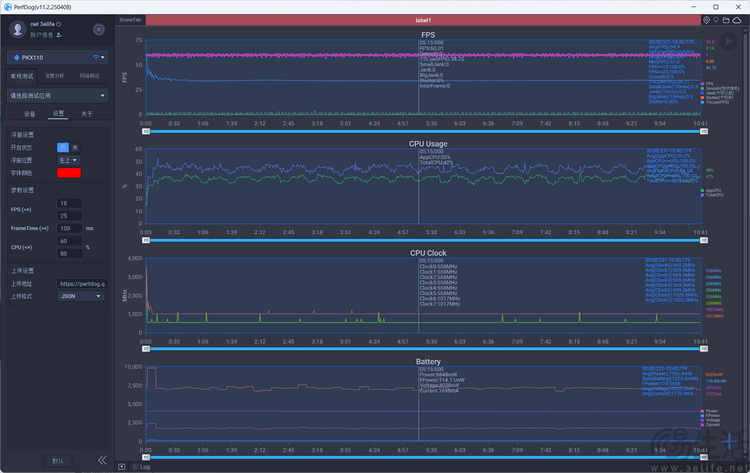Open the JSON upload format dropdown
The image size is (750, 473).
click(x=82, y=297)
